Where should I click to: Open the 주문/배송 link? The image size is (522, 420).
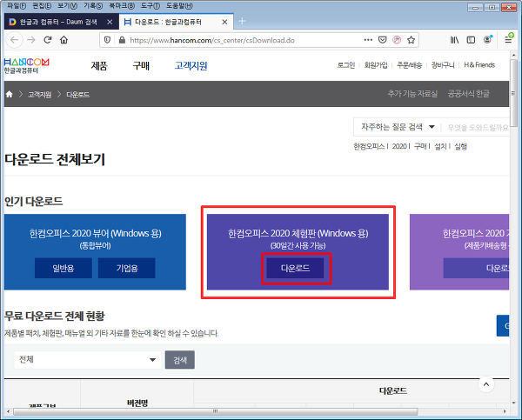[410, 65]
